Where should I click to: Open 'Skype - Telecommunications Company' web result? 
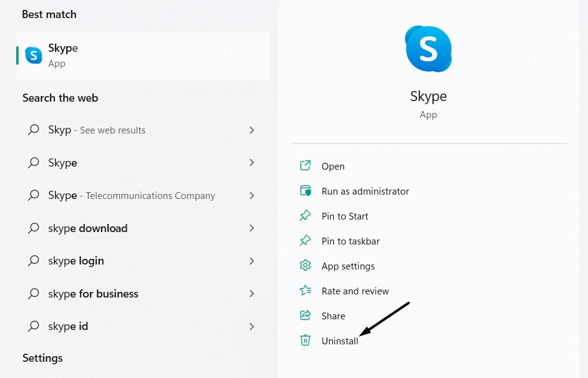click(x=131, y=195)
